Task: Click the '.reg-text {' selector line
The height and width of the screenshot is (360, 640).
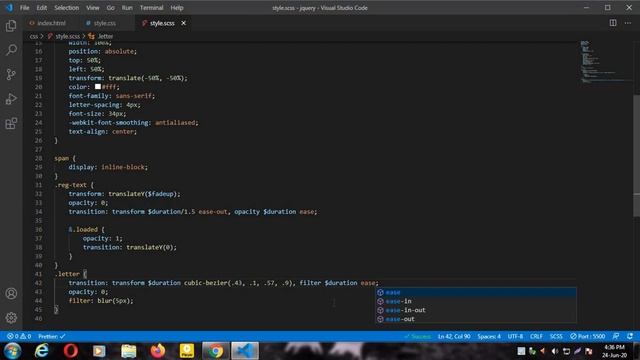Action: pos(74,185)
